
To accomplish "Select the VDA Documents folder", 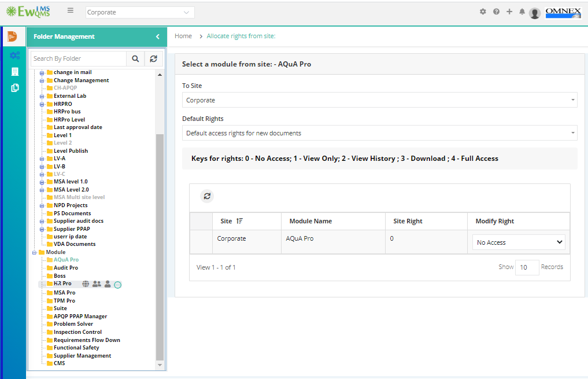I will [74, 244].
